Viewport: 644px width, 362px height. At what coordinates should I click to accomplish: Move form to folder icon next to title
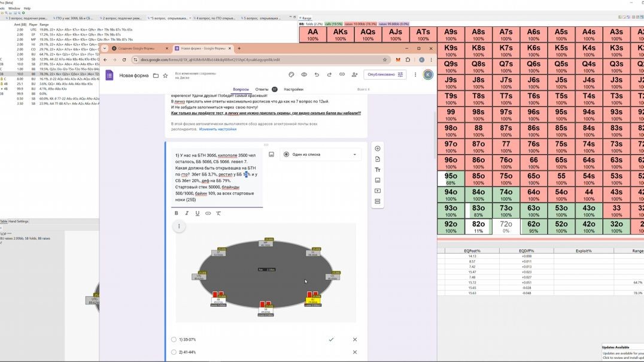[156, 76]
